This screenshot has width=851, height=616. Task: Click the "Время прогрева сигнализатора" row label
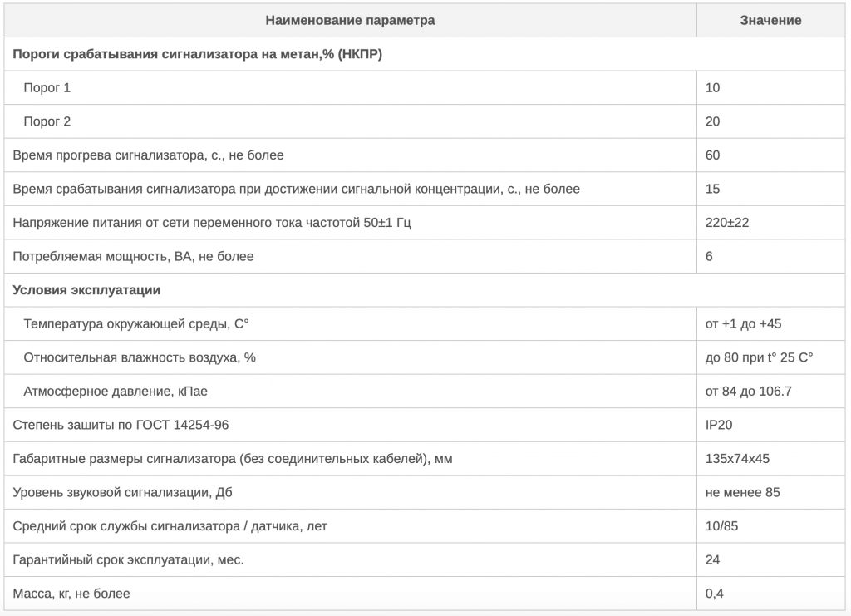(x=149, y=155)
